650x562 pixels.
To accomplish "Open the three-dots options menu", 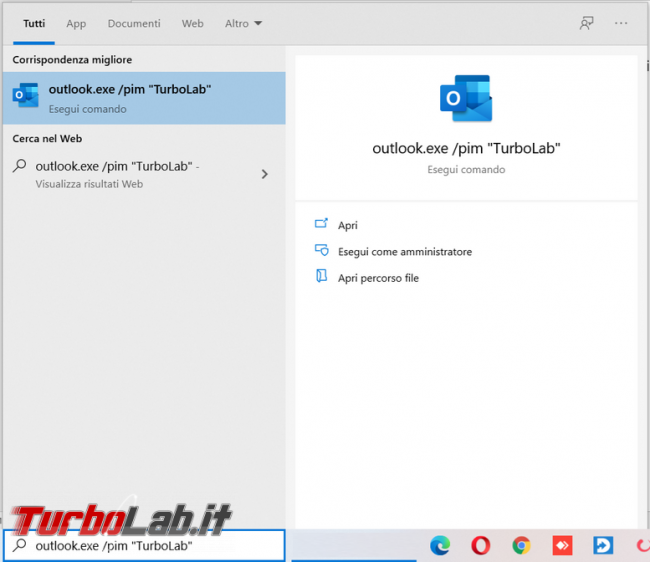I will (621, 23).
